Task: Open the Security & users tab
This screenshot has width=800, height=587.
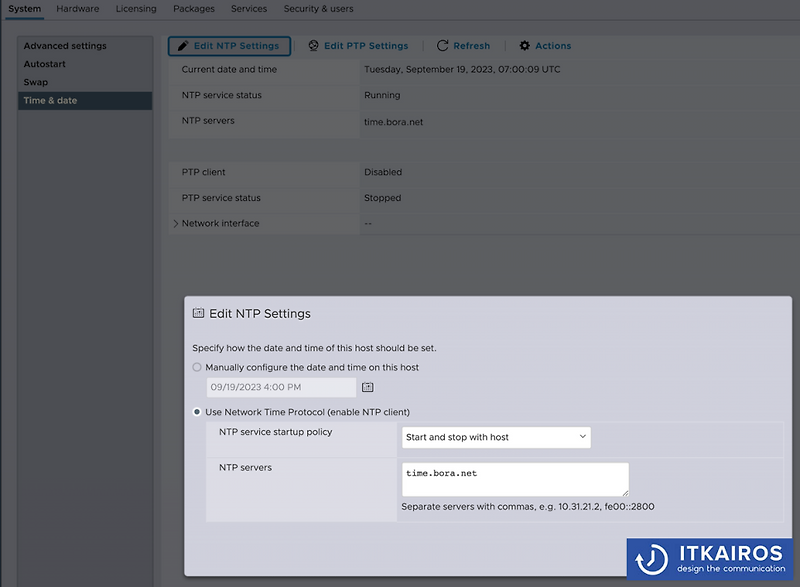Action: point(318,8)
